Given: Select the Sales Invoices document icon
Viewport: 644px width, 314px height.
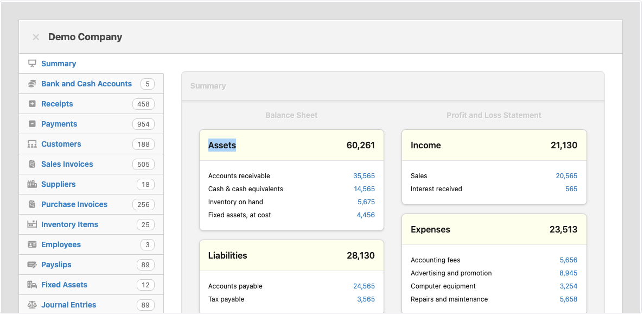Looking at the screenshot, I should [x=32, y=164].
